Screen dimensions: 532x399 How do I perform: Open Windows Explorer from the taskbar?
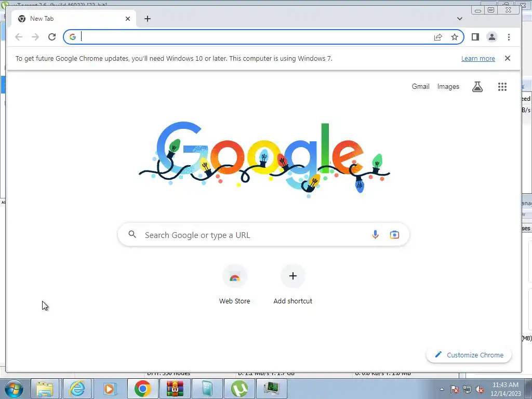(x=45, y=389)
